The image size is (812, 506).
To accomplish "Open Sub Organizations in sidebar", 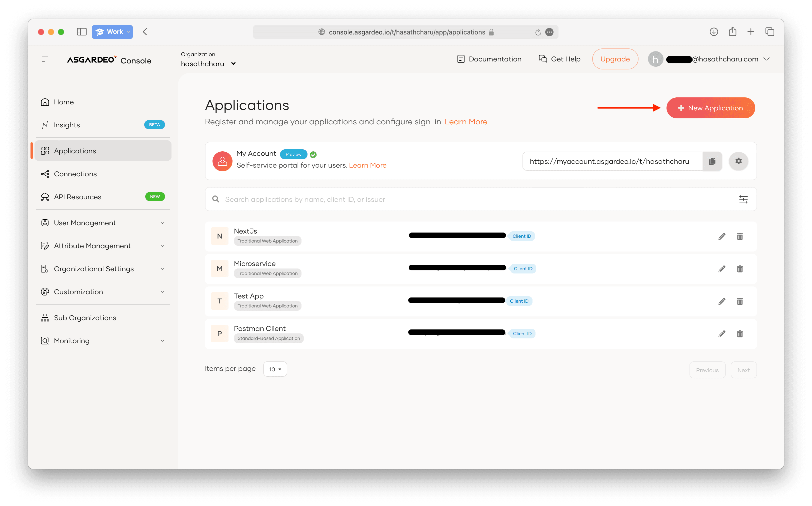I will [103, 318].
